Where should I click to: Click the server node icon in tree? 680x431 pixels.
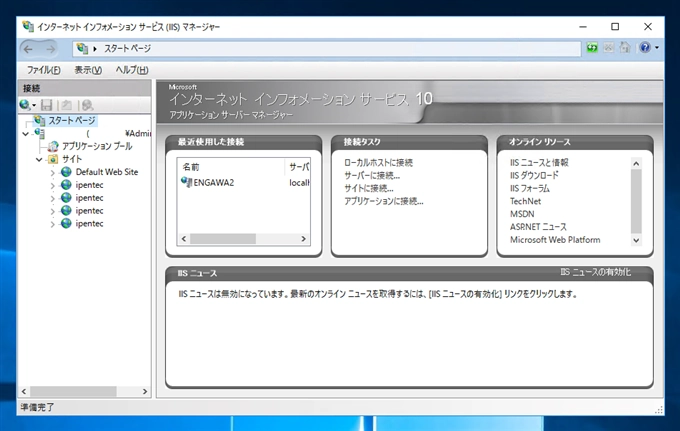tap(39, 133)
